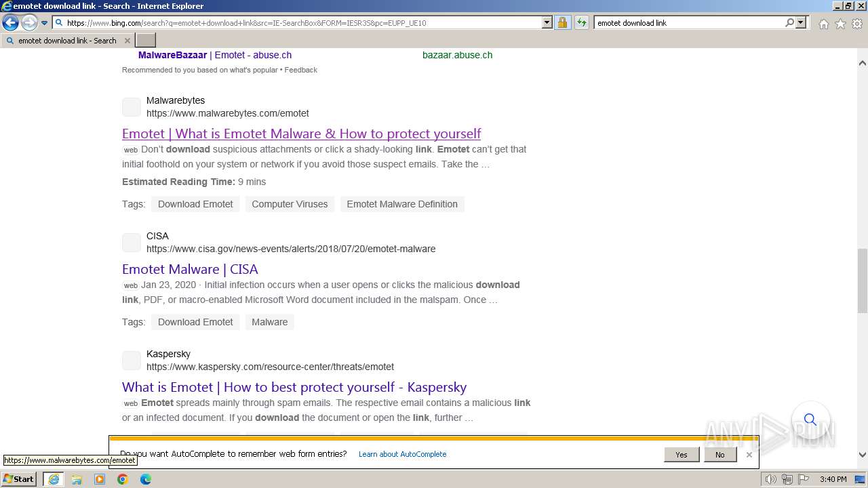Screen dimensions: 868x488
Task: Open File Explorer folder taskbar icon
Action: 77,479
